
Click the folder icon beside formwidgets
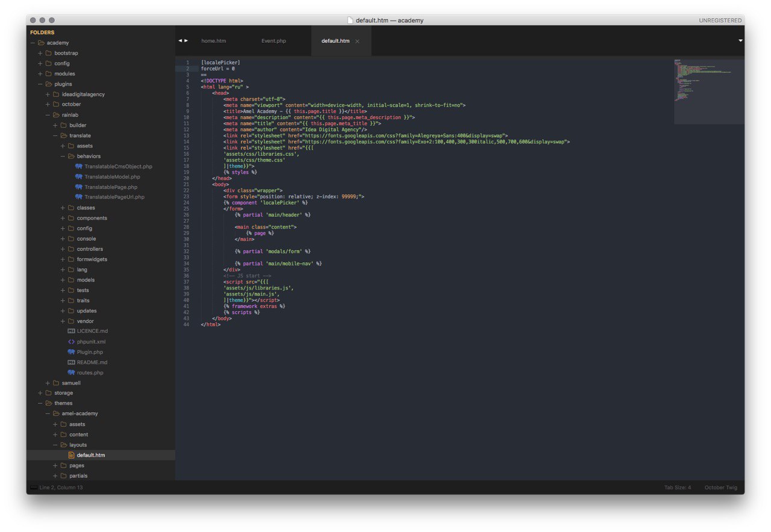click(70, 259)
